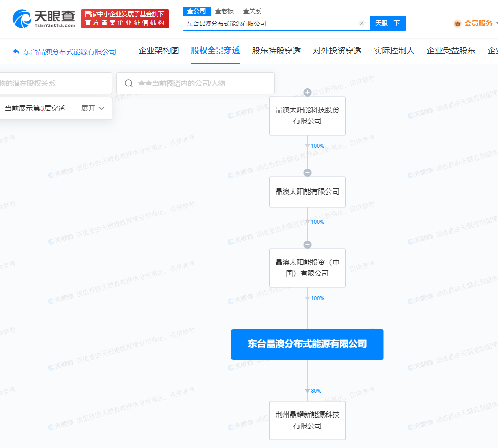Viewport: 498px width, 448px height.
Task: Click the red 国家中小企业发展子基金旗下 banner
Action: coord(125,19)
